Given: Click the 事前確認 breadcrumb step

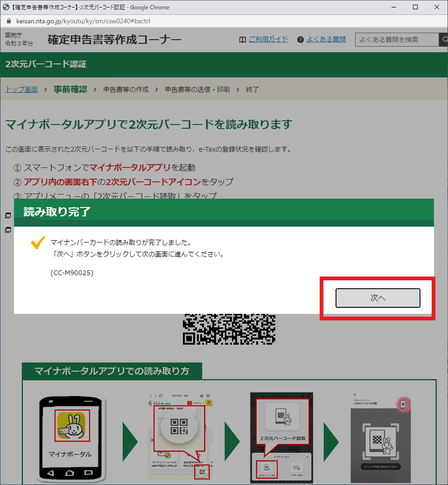Looking at the screenshot, I should 70,90.
